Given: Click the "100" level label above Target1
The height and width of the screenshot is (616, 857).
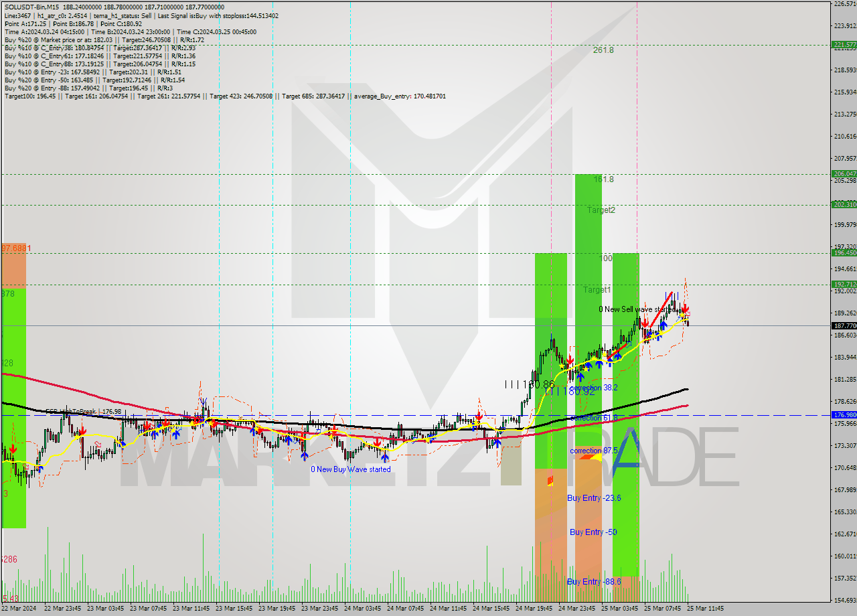Looking at the screenshot, I should [x=606, y=258].
